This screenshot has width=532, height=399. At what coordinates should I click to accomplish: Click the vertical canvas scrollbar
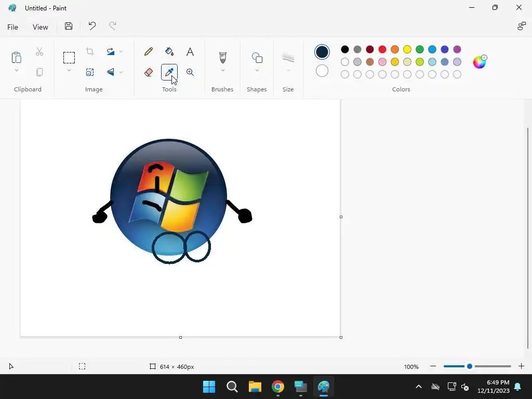[528, 237]
